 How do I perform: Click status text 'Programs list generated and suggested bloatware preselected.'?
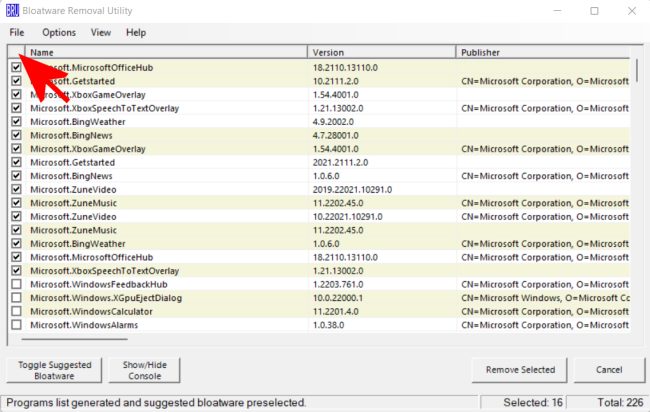(156, 402)
